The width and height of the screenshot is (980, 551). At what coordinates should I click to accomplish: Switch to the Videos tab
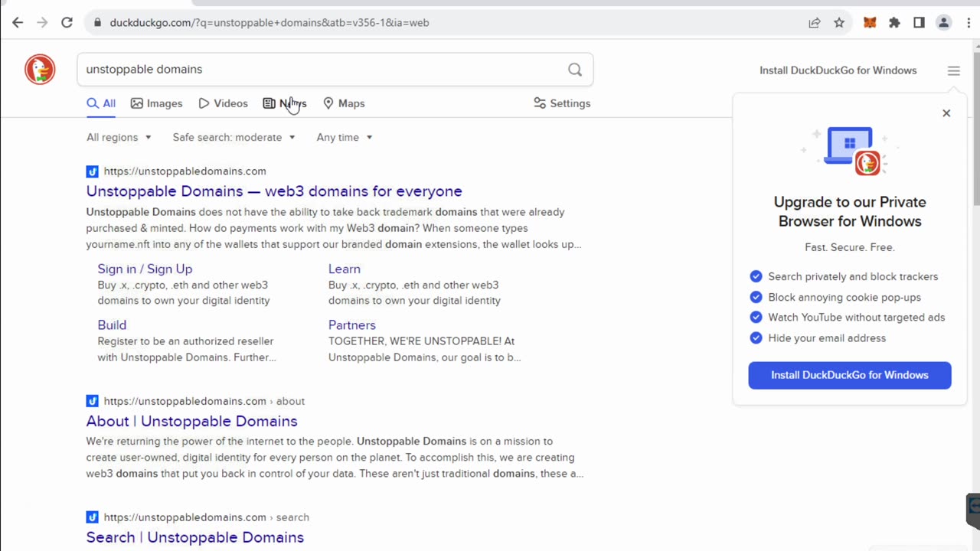click(x=223, y=103)
